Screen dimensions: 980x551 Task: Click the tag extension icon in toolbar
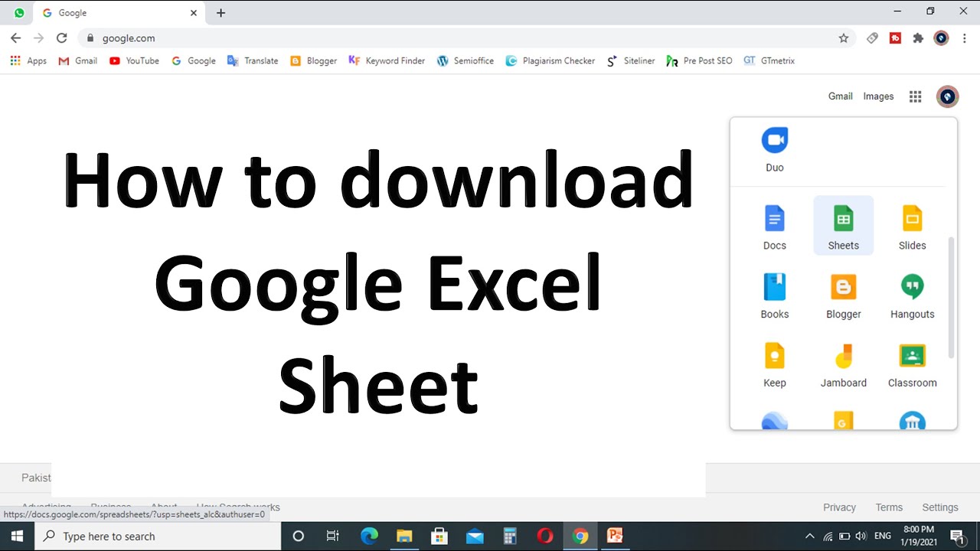pyautogui.click(x=872, y=37)
